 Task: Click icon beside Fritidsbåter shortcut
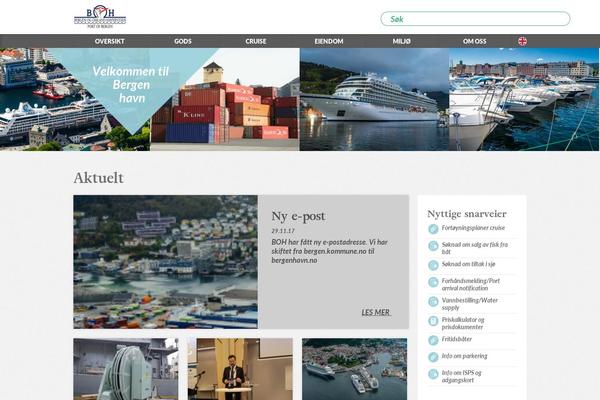tap(433, 340)
